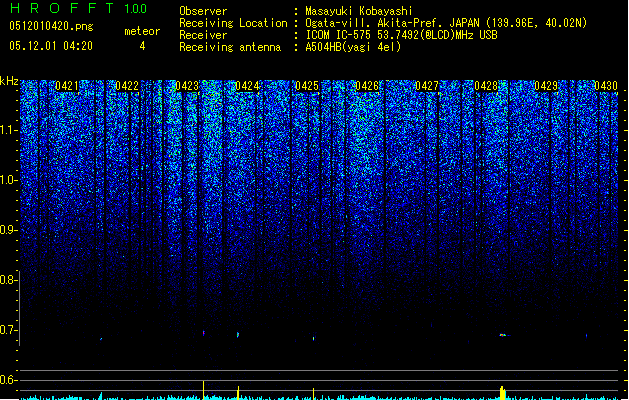Click the Receiving Location label

click(233, 23)
